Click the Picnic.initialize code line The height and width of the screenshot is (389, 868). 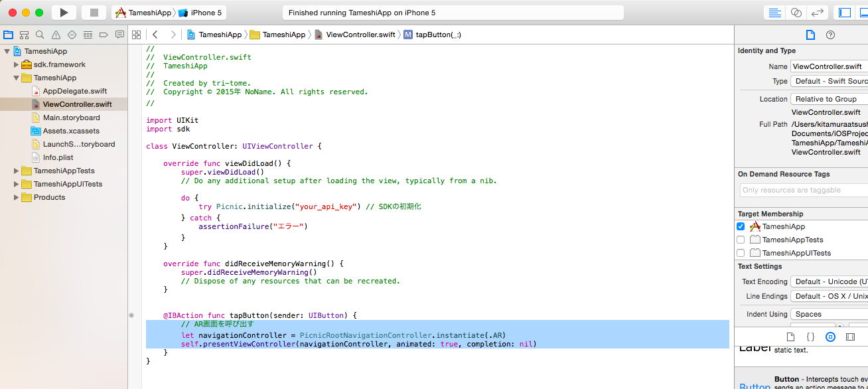310,206
